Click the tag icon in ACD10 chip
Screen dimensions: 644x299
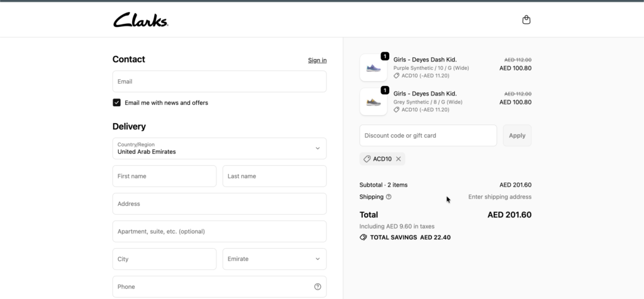coord(367,159)
